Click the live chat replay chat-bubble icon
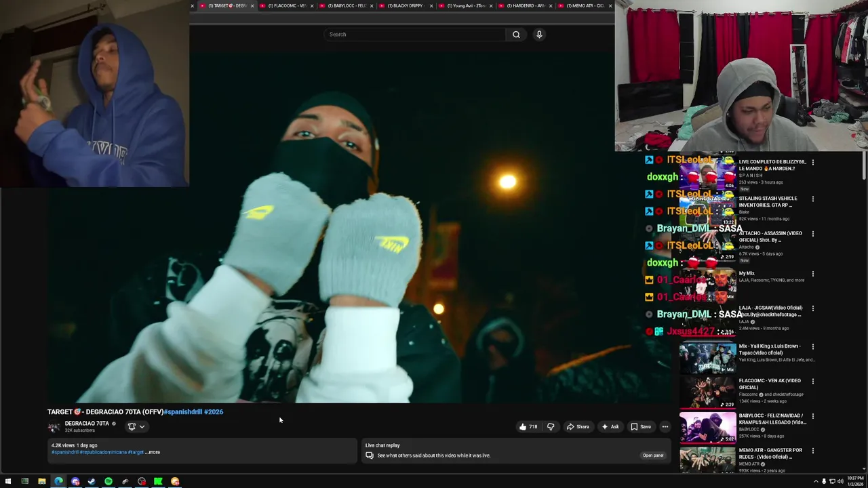Viewport: 868px width, 488px height. click(x=370, y=455)
